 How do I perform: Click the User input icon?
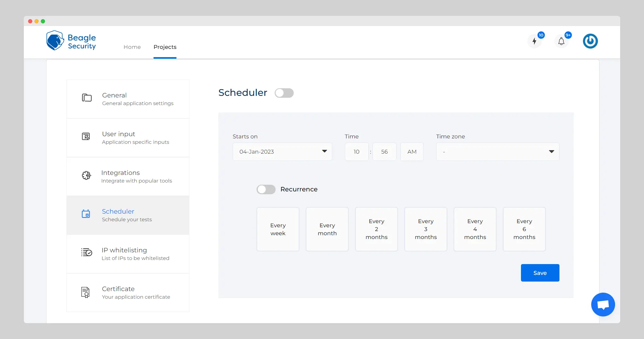(86, 136)
